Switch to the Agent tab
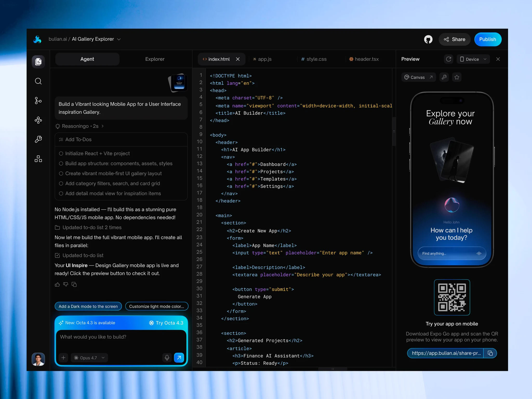Image resolution: width=532 pixels, height=399 pixels. click(87, 59)
